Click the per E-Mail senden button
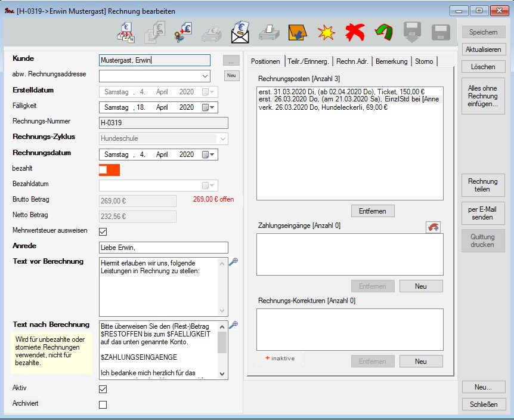 pyautogui.click(x=482, y=212)
